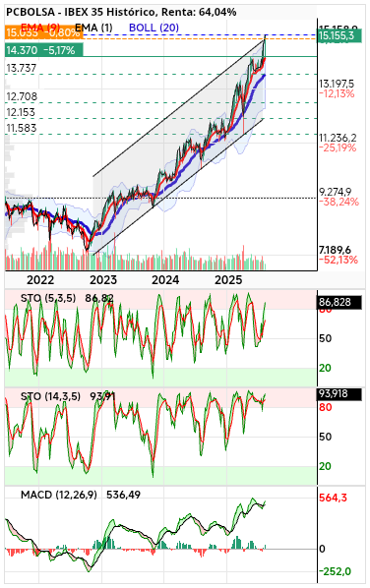This screenshot has height=588, width=370.
Task: Select the EMA (9) legend label
Action: (40, 28)
